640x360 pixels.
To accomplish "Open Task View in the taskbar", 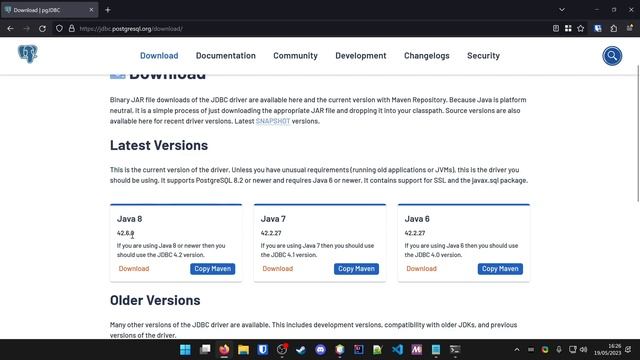I will [x=205, y=350].
